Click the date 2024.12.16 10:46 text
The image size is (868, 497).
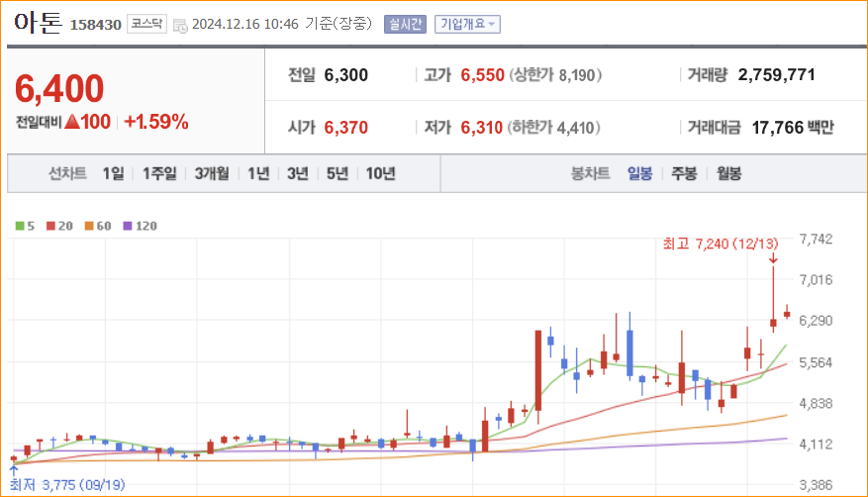245,25
